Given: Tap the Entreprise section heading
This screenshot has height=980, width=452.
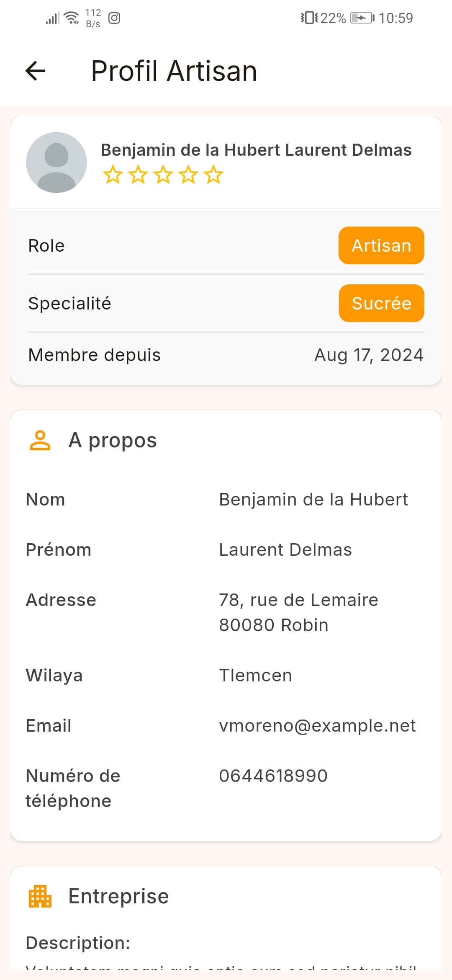Looking at the screenshot, I should (118, 896).
